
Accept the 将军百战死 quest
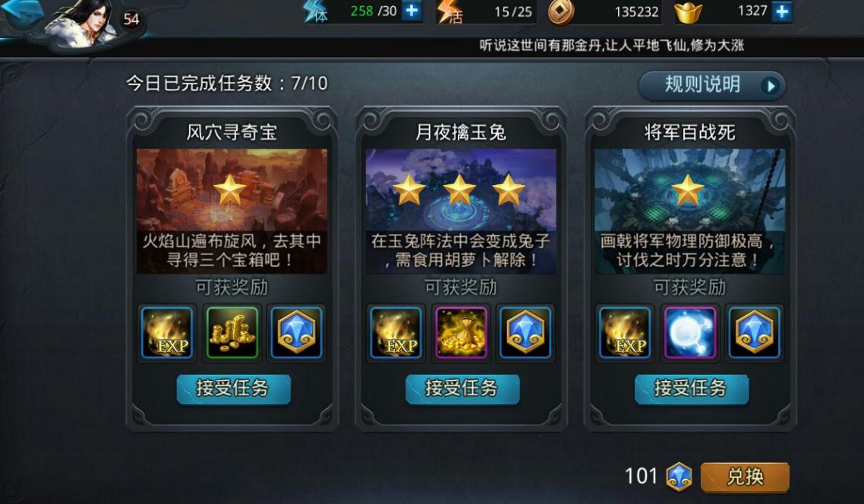[x=692, y=389]
